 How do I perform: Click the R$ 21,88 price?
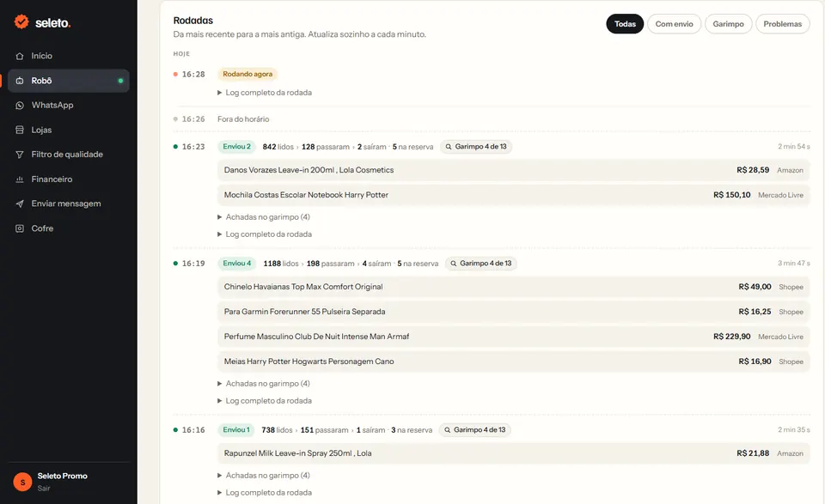pyautogui.click(x=753, y=453)
